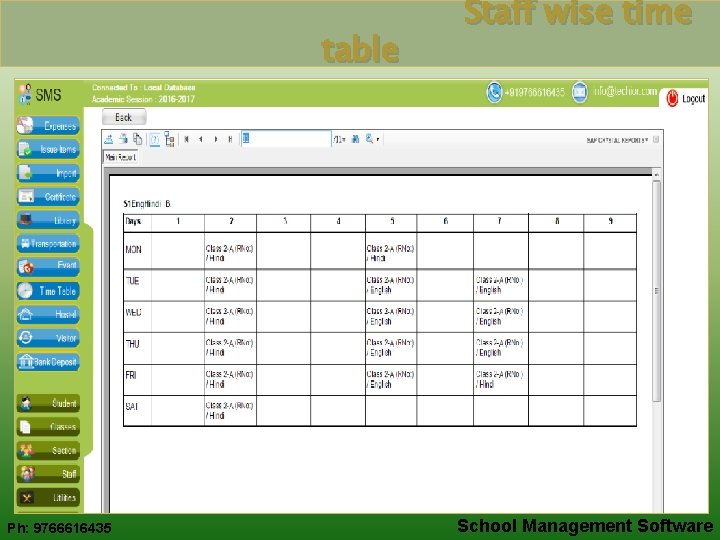Click the scrollbar up arrow
The width and height of the screenshot is (720, 540).
click(x=657, y=175)
